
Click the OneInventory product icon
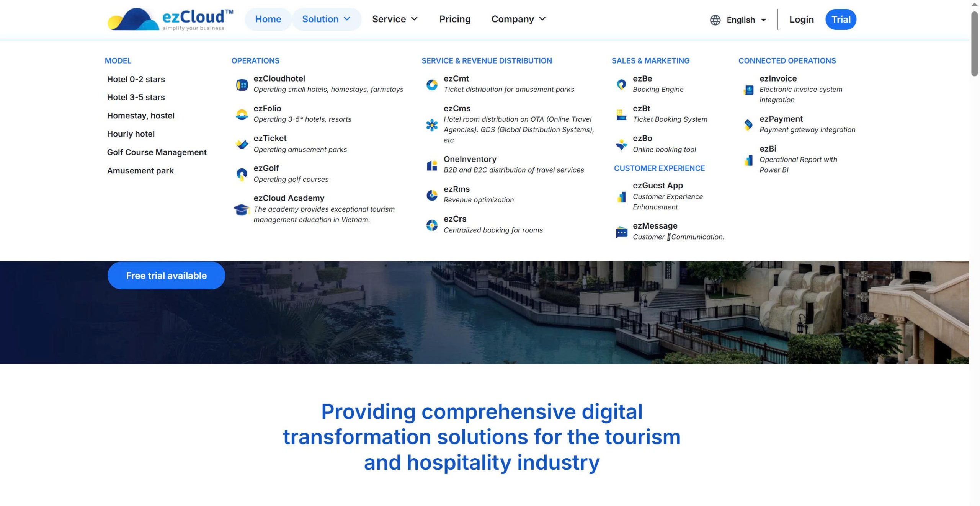(432, 165)
